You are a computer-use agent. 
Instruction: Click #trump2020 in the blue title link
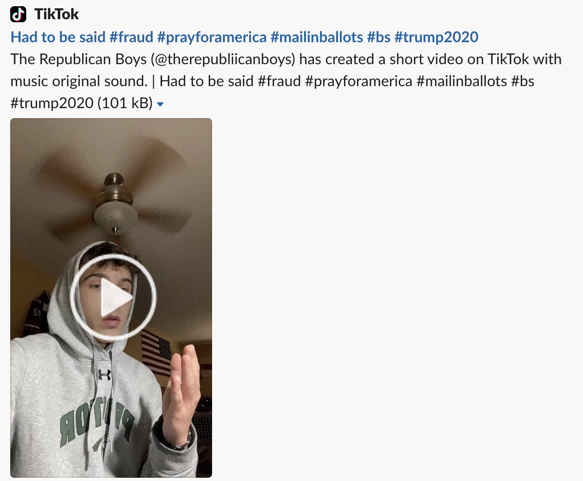(436, 37)
